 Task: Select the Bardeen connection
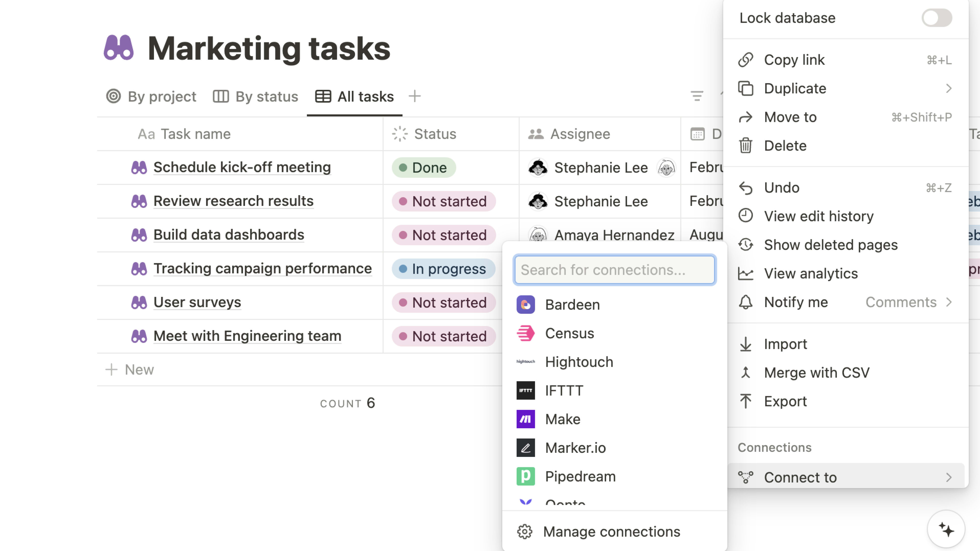tap(614, 305)
